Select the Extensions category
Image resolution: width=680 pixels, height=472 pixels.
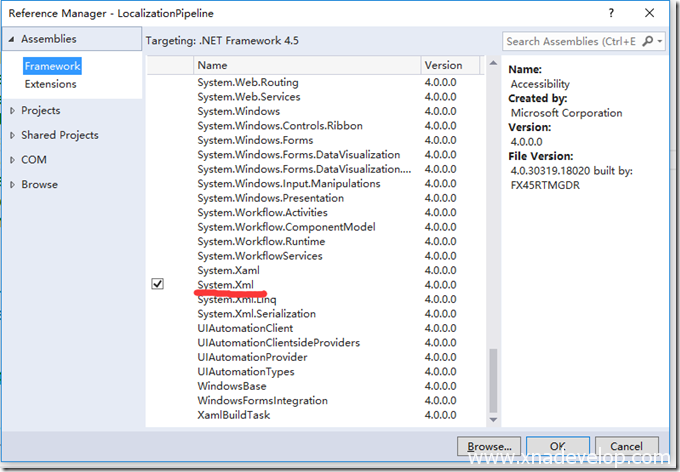pos(50,84)
